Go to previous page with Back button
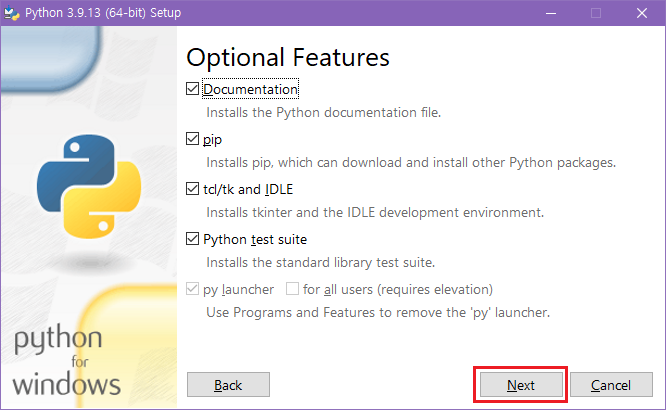Image resolution: width=666 pixels, height=410 pixels. (x=228, y=385)
